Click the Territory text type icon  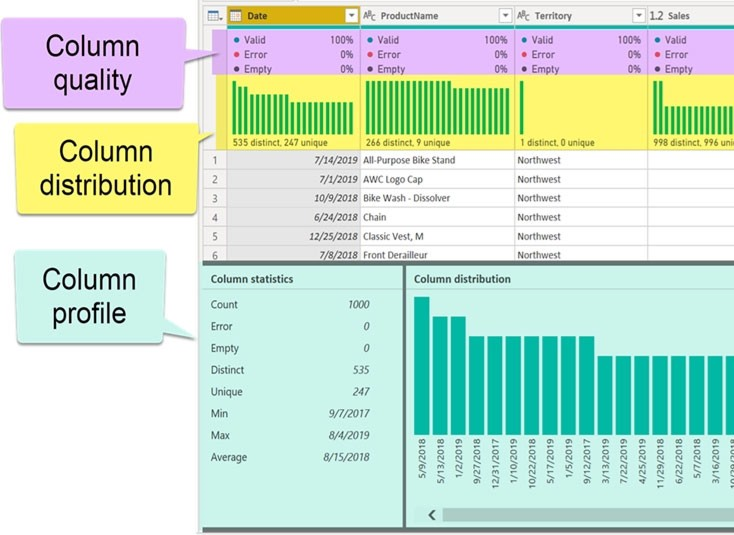524,15
